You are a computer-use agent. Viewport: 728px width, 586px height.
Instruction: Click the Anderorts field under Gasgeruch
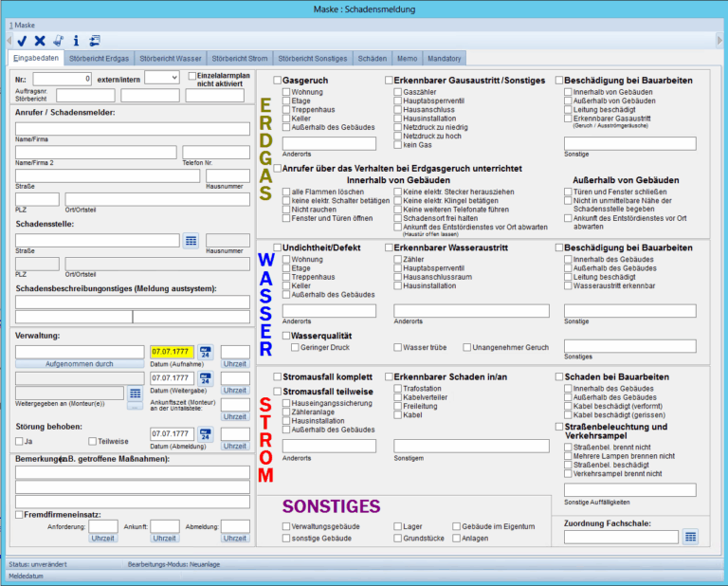329,143
